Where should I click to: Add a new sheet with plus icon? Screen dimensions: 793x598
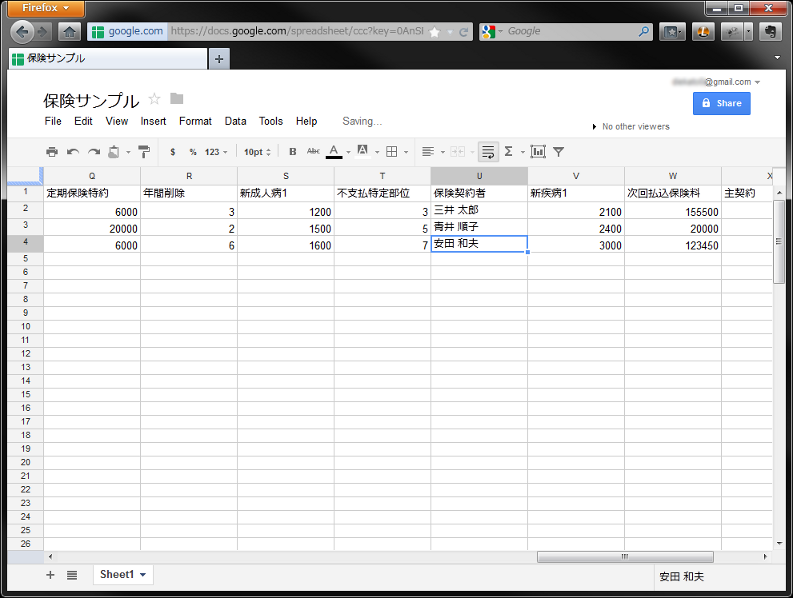tap(50, 575)
